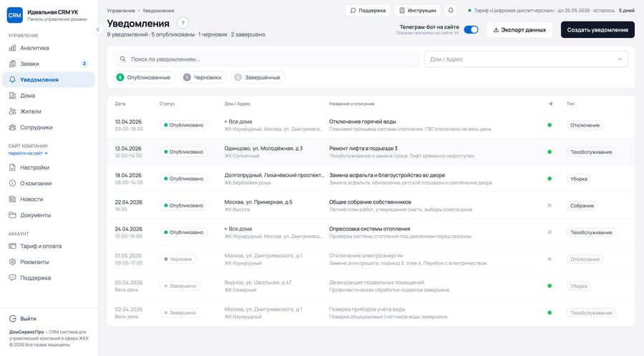Open Поддержка in sidebar
This screenshot has height=356, width=644.
coord(49,277)
